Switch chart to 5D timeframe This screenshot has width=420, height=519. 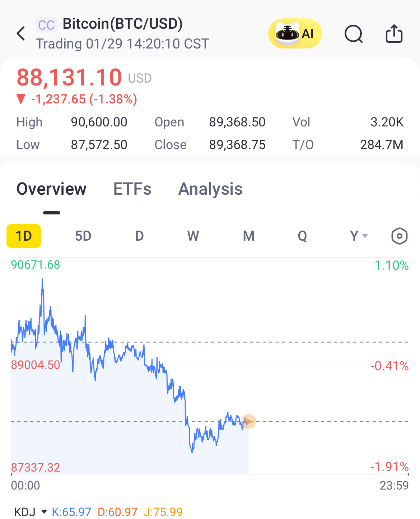click(x=83, y=236)
